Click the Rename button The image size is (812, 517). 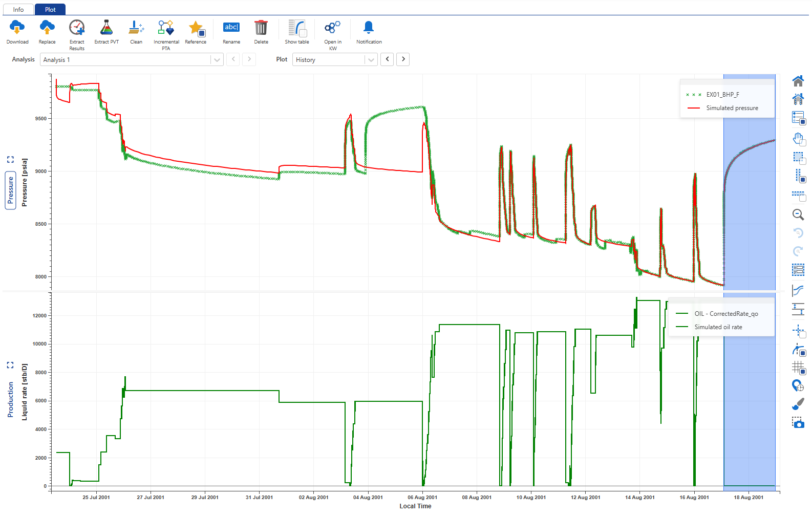[x=231, y=28]
